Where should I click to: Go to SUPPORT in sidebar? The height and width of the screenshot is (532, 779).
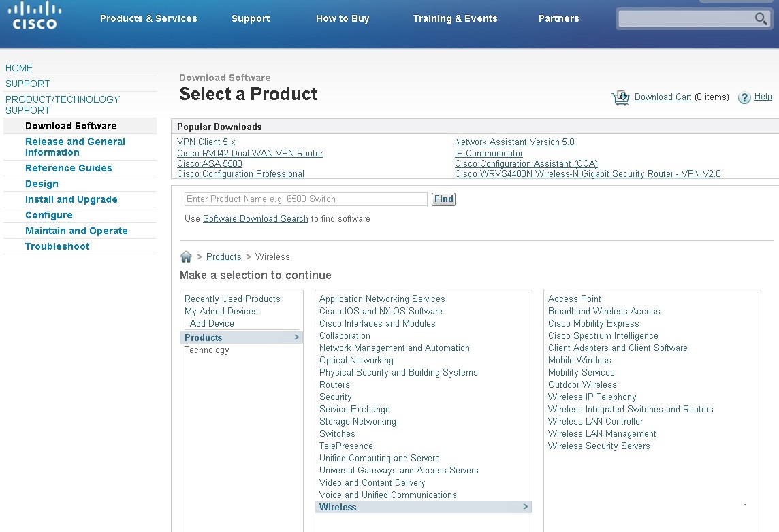tap(27, 84)
